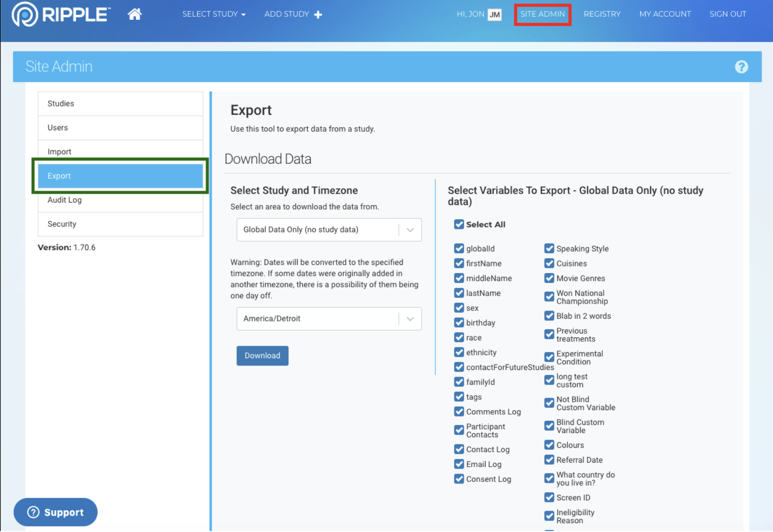Click the home icon in header
Screen dimensions: 773x532
point(134,14)
